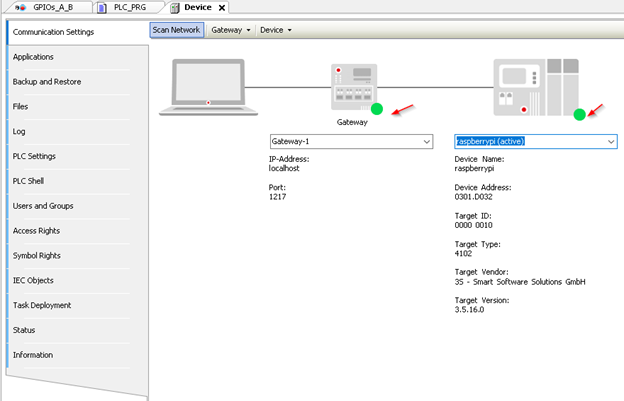Viewport: 624px width, 401px height.
Task: Click the Gateway device icon
Action: coord(354,87)
